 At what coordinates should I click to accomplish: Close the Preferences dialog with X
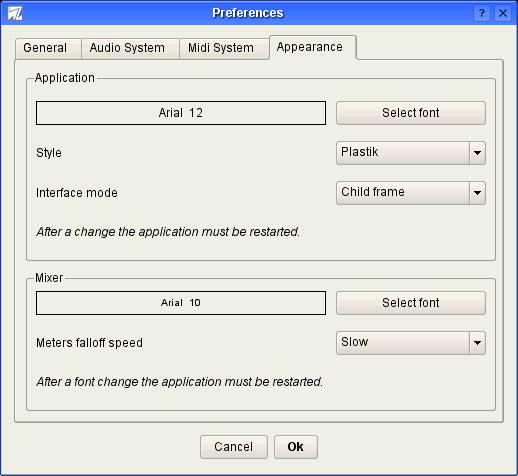(503, 13)
